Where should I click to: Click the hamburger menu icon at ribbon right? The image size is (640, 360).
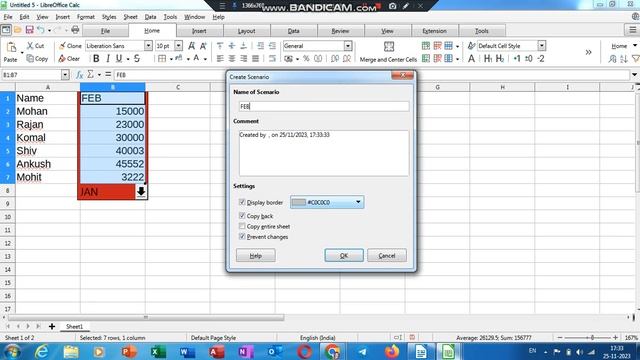click(632, 30)
